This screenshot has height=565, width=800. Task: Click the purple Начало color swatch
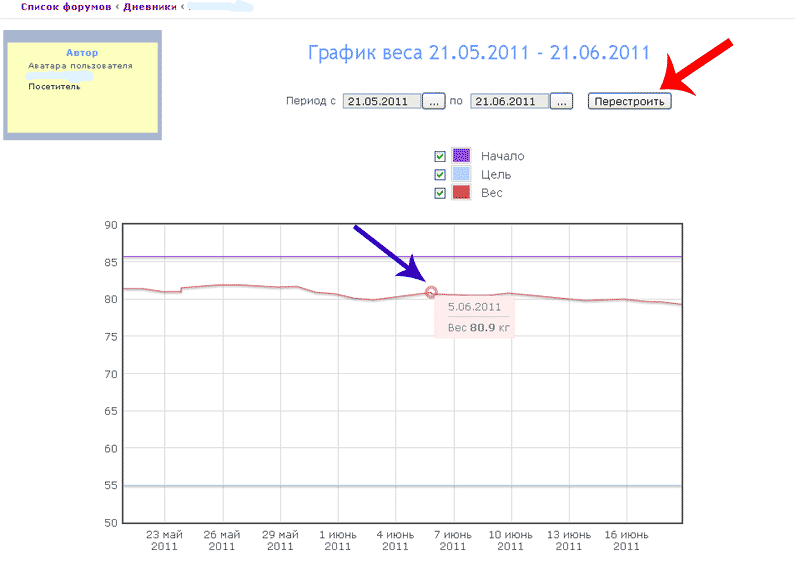(x=461, y=156)
